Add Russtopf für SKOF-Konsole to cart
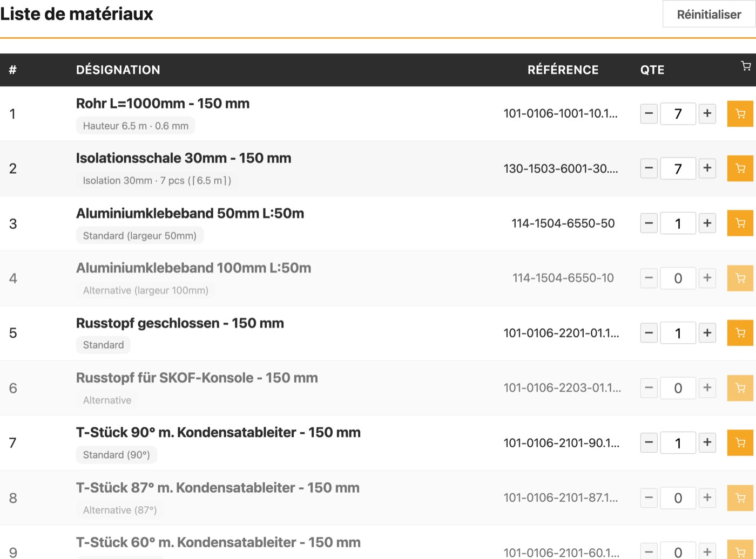The width and height of the screenshot is (756, 559). [740, 388]
